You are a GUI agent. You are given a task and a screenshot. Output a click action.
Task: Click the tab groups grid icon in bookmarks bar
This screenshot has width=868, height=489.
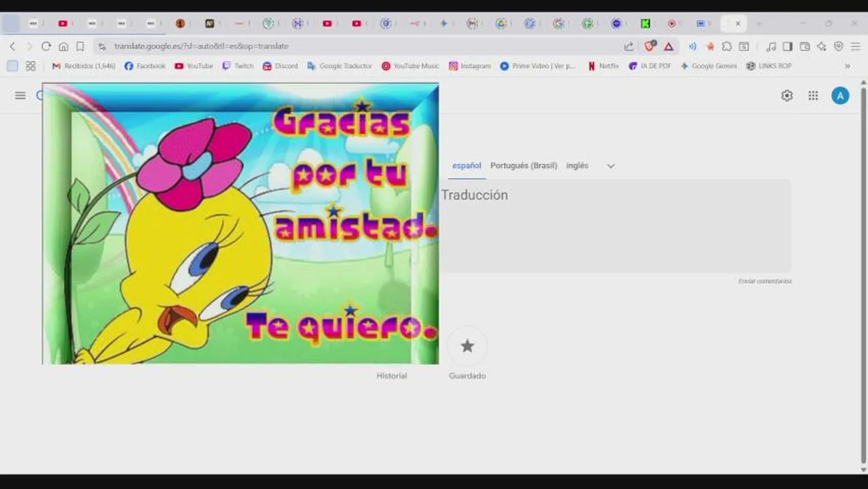click(31, 66)
